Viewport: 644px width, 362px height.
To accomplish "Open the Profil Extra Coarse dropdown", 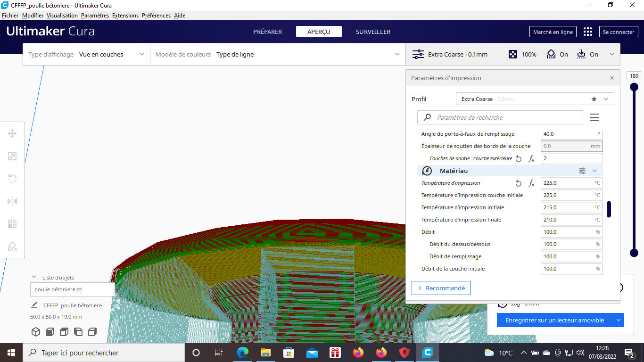I will [x=535, y=99].
